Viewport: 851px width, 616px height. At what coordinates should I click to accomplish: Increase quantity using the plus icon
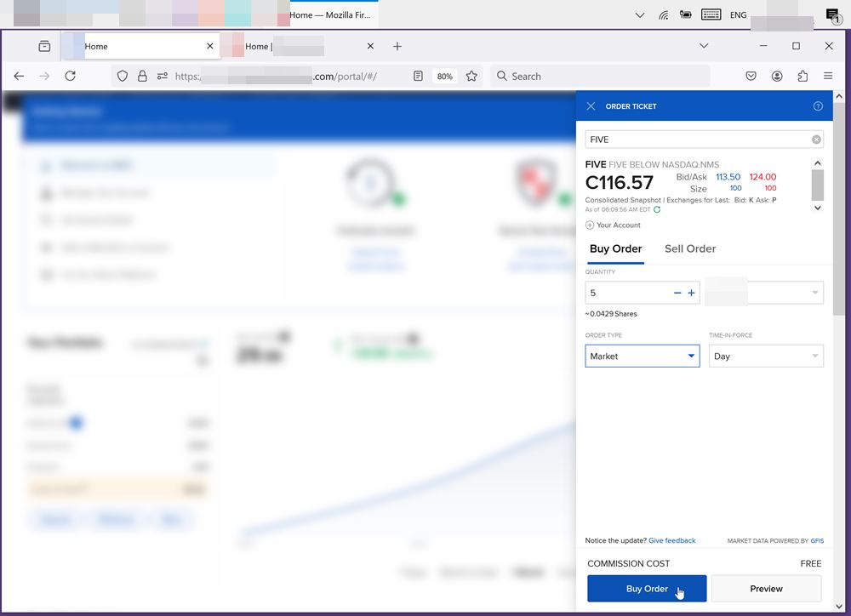click(691, 293)
